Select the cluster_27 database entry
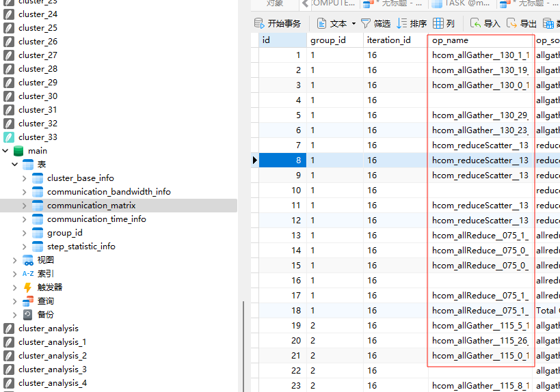This screenshot has width=560, height=392. (38, 55)
